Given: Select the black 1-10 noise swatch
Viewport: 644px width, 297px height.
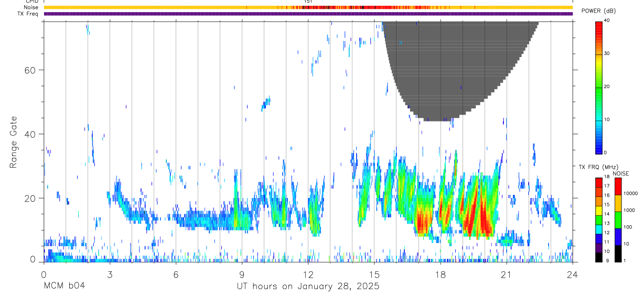Looking at the screenshot, I should tap(618, 254).
